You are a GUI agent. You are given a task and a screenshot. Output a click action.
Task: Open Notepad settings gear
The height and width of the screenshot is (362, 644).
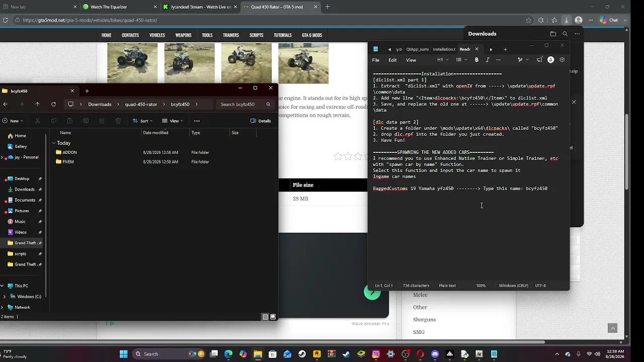(562, 60)
